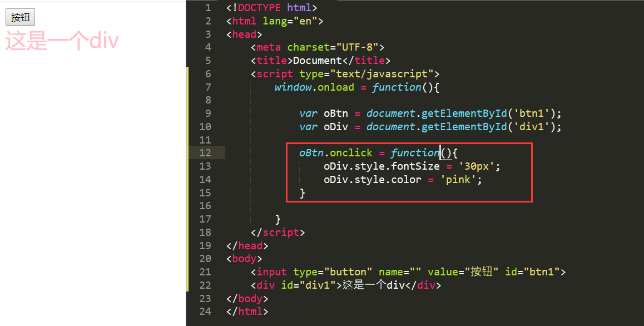Viewport: 644px width, 326px height.
Task: Click fontSize on line 13
Action: pyautogui.click(x=415, y=166)
